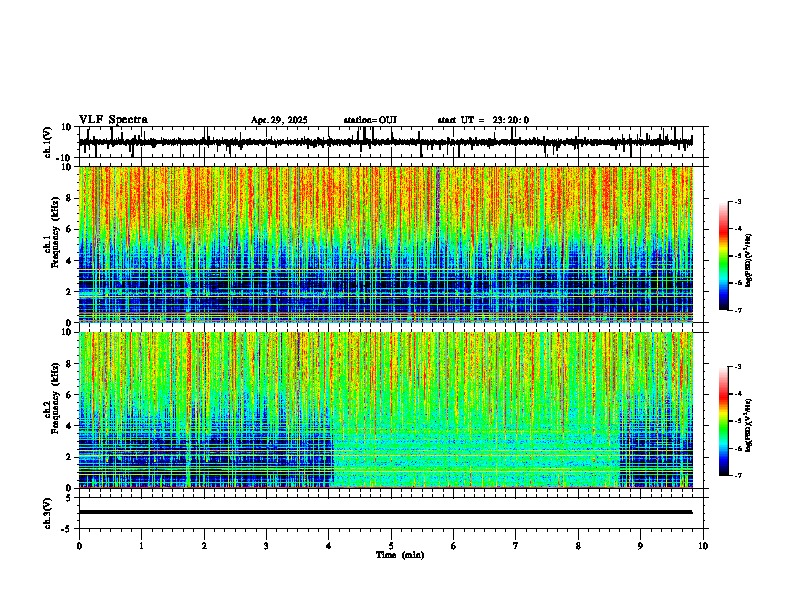Image resolution: width=792 pixels, height=612 pixels.
Task: Click the ch.2 spectrogram color bar
Action: coord(724,421)
